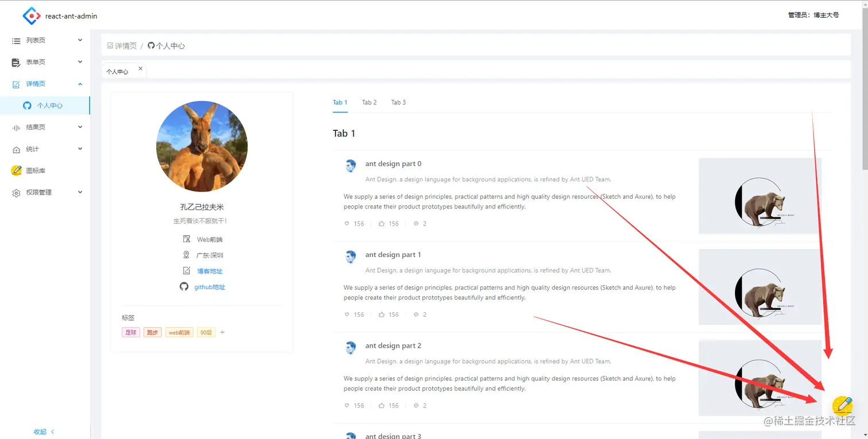Viewport: 868px width, 439px height.
Task: Collapse the sidebar with 收起
Action: (45, 432)
